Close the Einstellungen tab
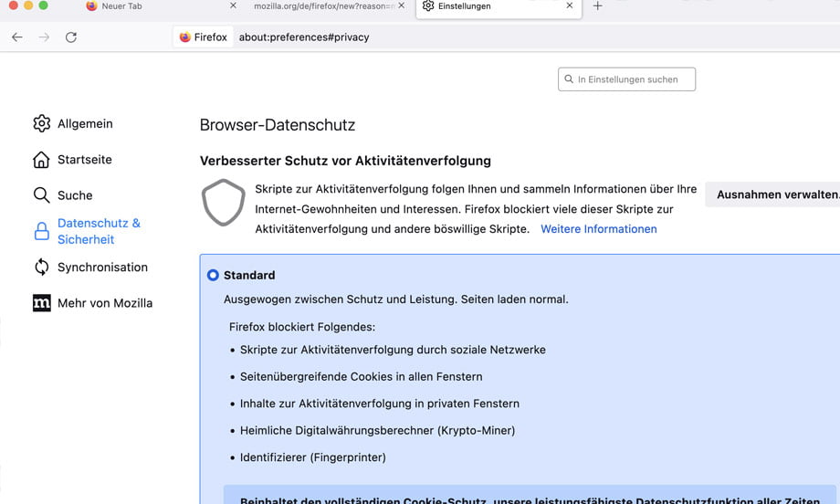Screen dimensions: 840x504 570,6
